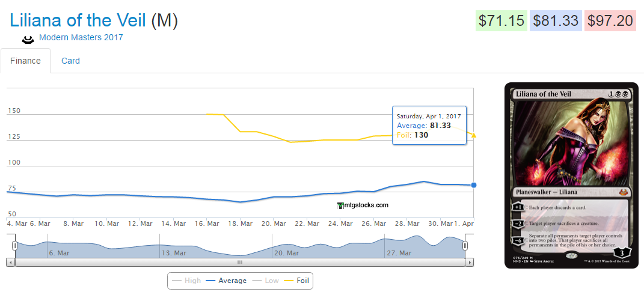Image resolution: width=644 pixels, height=292 pixels.
Task: Click the 100 y-axis price label
Action: [14, 162]
